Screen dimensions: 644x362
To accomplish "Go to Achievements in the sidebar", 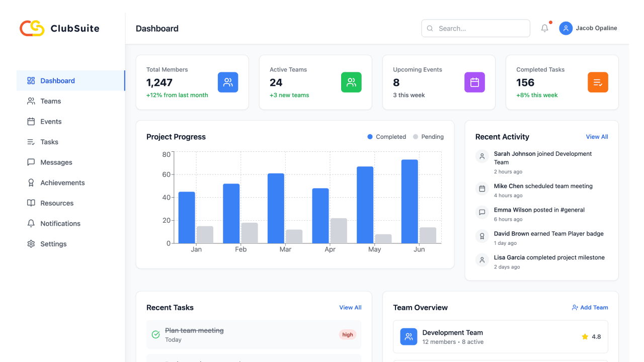I will tap(62, 183).
